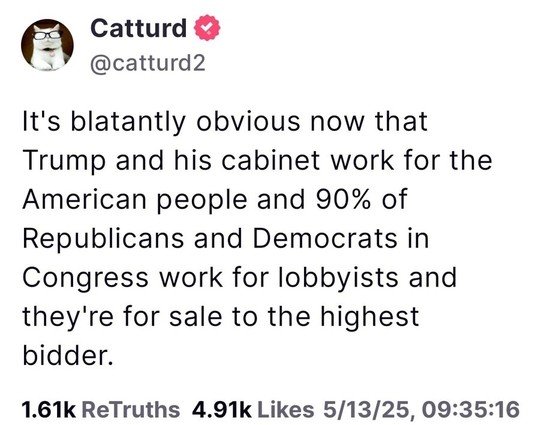Click the word "Trump" in the post
This screenshot has width=541, height=425.
click(x=64, y=161)
